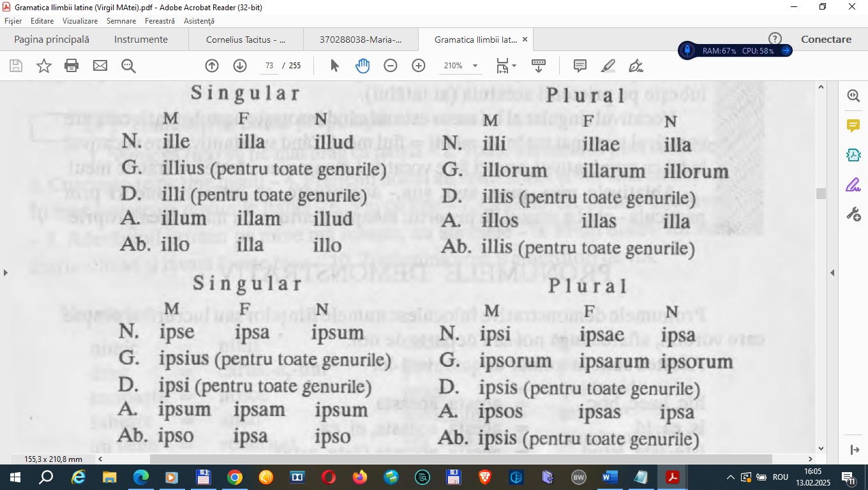Click the page number input field
The image size is (868, 490).
(x=269, y=66)
